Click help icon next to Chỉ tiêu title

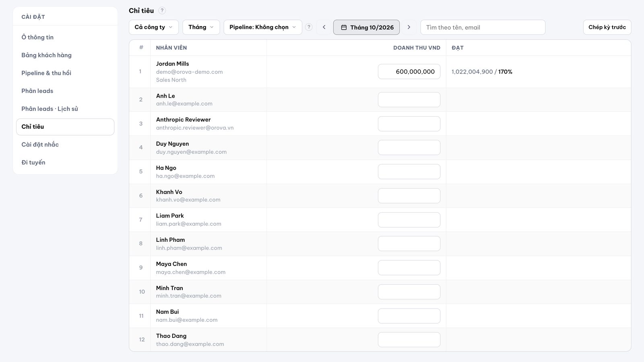tap(162, 10)
